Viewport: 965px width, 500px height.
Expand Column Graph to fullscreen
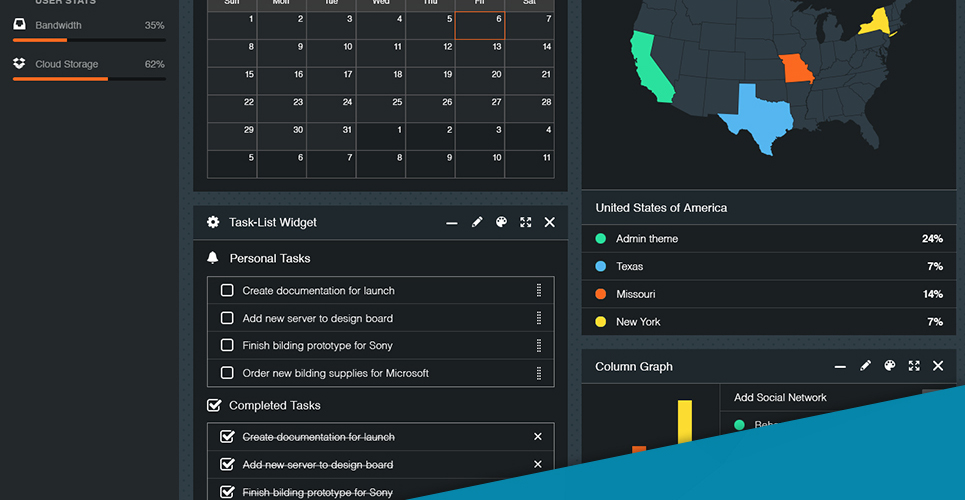pyautogui.click(x=914, y=366)
